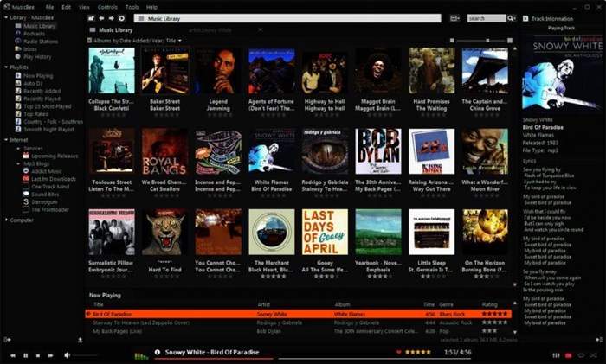This screenshot has height=364, width=606.
Task: Open the Edit menu
Action: (67, 7)
